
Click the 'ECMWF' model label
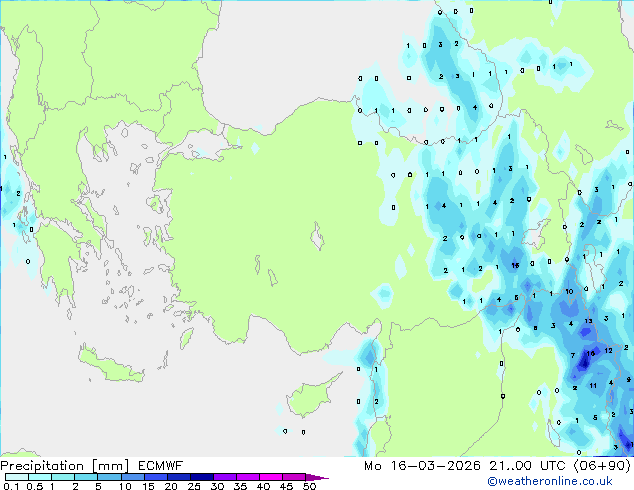click(x=161, y=466)
